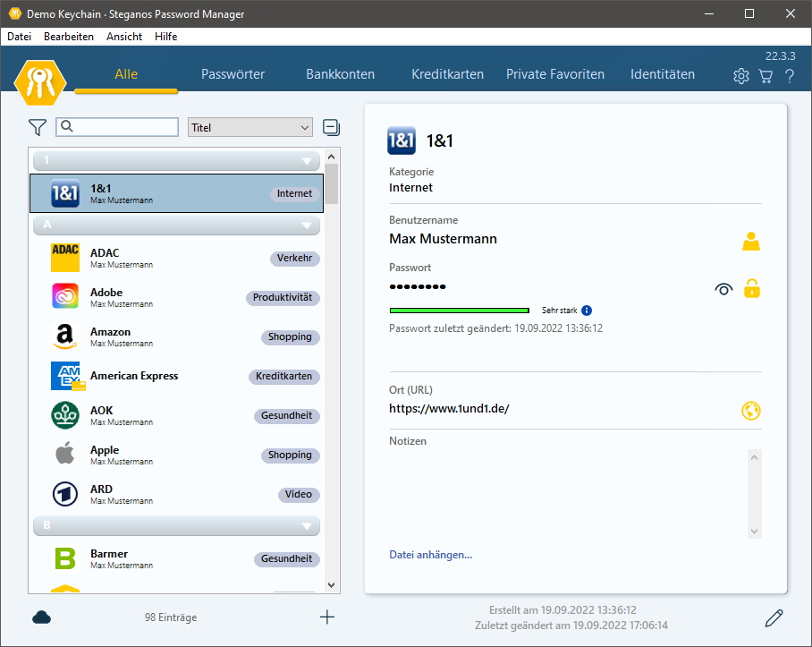Click the 1&1 logo in detail panel

pos(402,140)
